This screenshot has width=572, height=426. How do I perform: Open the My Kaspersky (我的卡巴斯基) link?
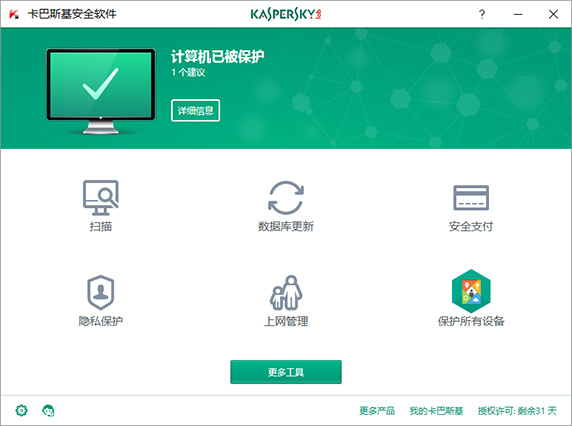point(436,411)
